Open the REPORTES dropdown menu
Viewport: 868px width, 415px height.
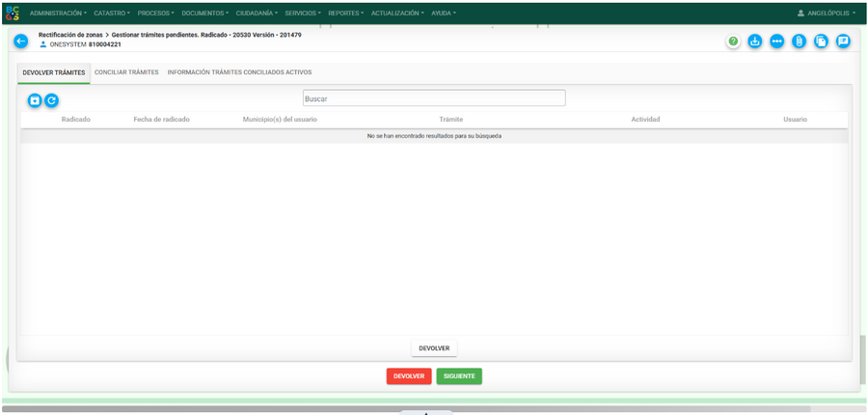pyautogui.click(x=345, y=13)
